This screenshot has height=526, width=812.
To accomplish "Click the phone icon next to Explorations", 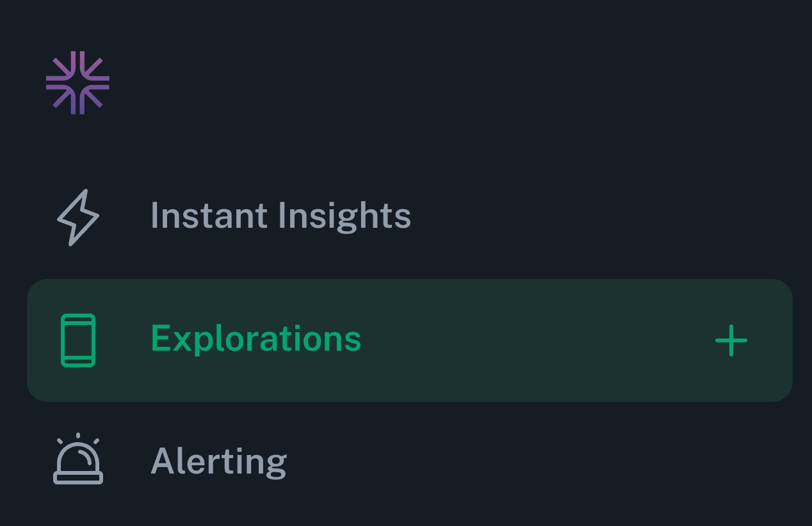I will [77, 340].
